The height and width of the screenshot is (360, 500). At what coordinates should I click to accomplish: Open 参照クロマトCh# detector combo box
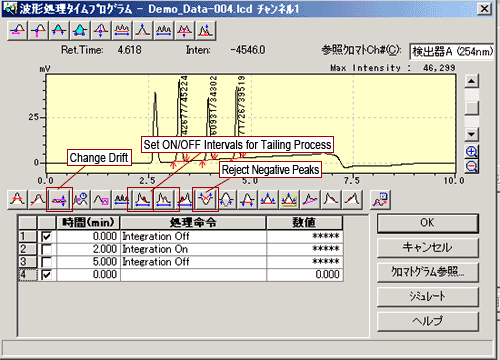(x=451, y=52)
